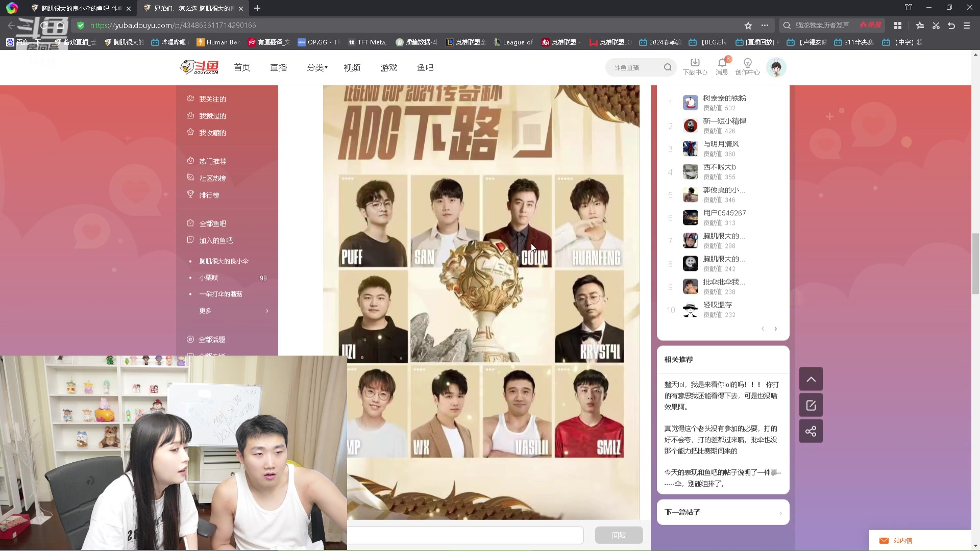Open the TFT Meta bookmark

[x=367, y=42]
